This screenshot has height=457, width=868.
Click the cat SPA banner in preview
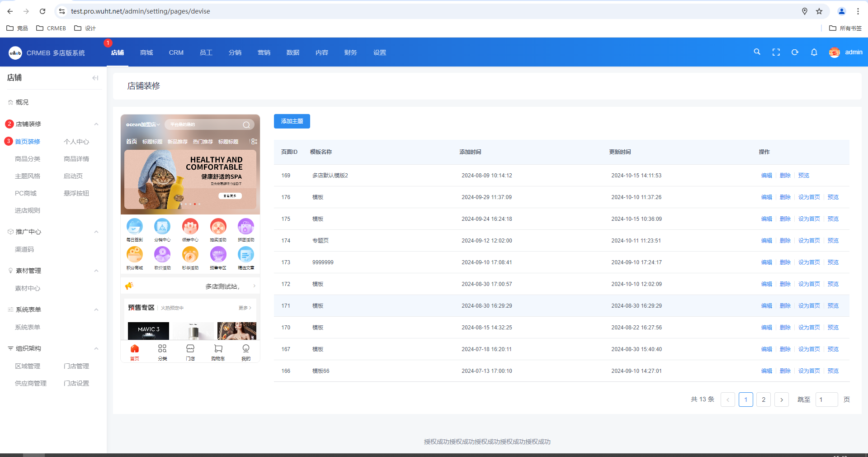click(x=190, y=179)
